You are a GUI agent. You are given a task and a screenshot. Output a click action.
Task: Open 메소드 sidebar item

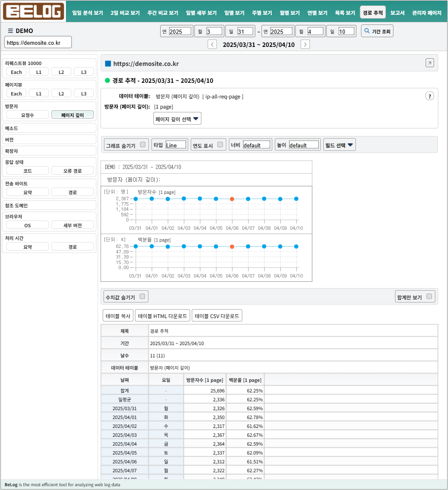point(49,128)
